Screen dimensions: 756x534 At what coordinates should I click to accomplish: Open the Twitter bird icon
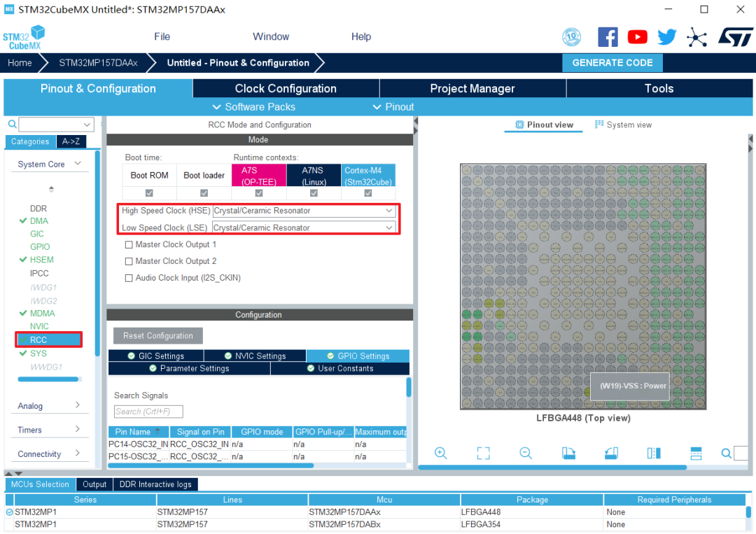coord(667,37)
